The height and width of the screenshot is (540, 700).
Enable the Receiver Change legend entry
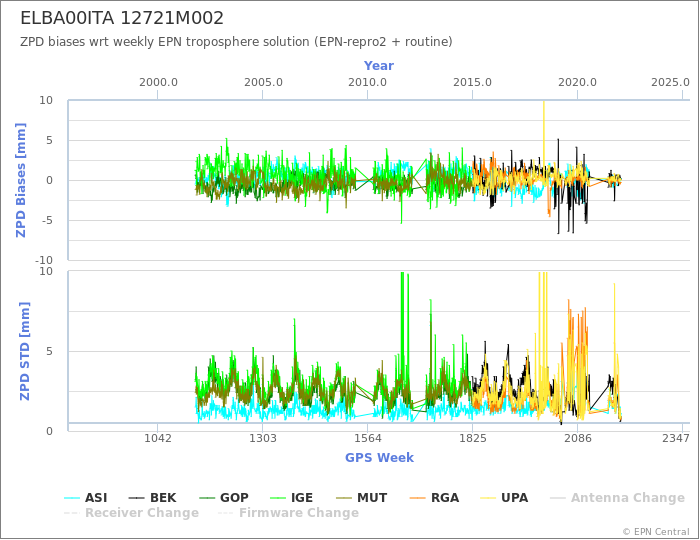(131, 513)
